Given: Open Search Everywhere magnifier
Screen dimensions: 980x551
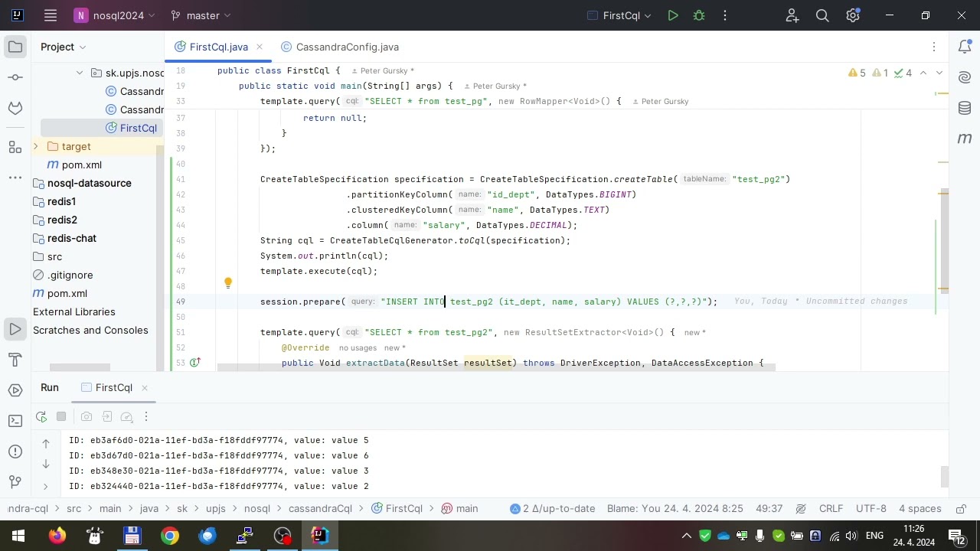Looking at the screenshot, I should pos(822,15).
